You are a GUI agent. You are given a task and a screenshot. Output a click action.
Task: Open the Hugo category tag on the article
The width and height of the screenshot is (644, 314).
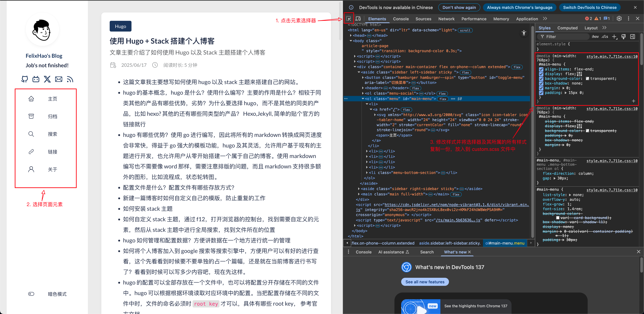120,26
